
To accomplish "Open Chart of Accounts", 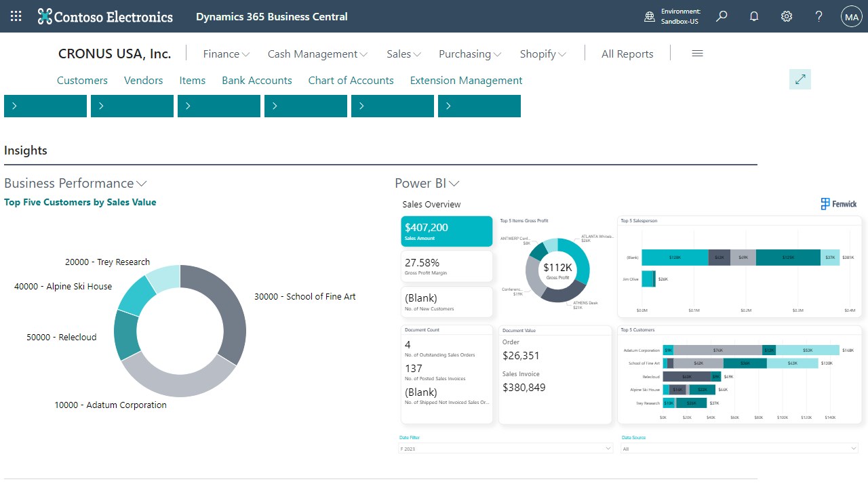I will (351, 80).
